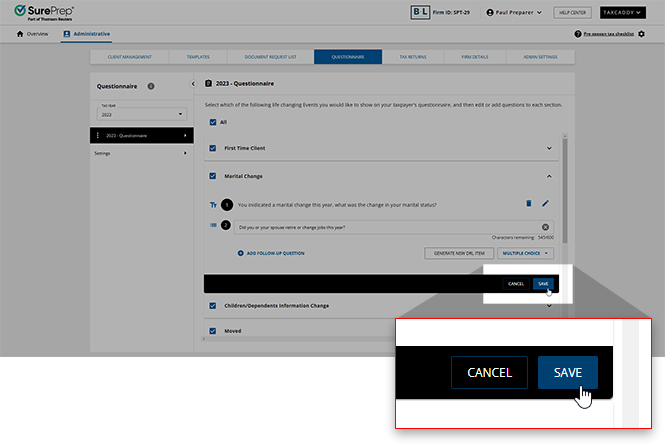
Task: Delete question 1 with the trash icon
Action: click(x=528, y=203)
